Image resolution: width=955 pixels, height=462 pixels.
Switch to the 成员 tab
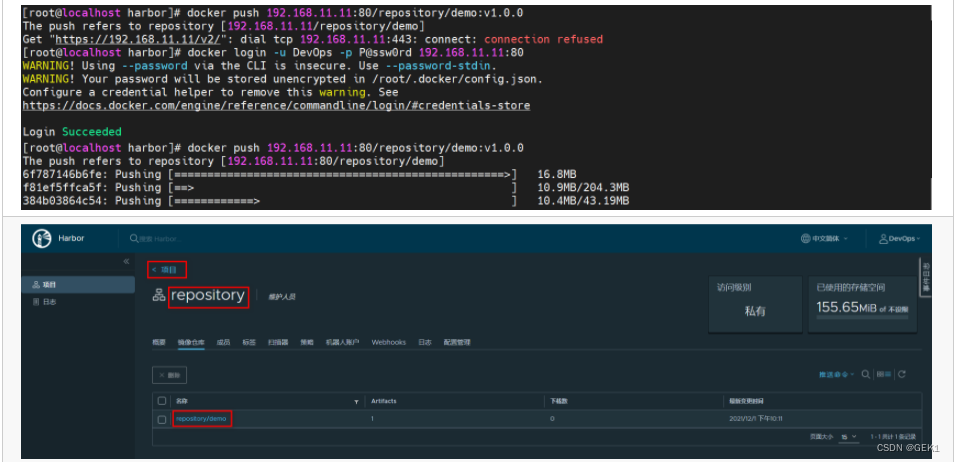click(224, 342)
